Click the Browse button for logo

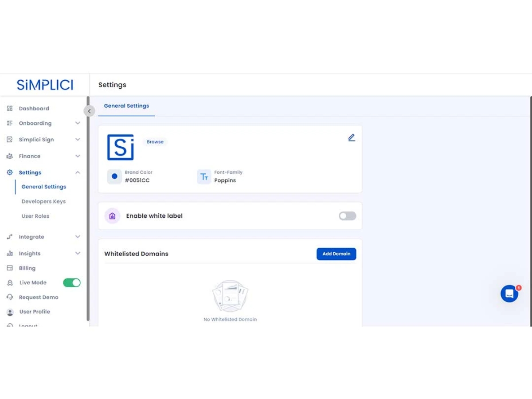155,142
